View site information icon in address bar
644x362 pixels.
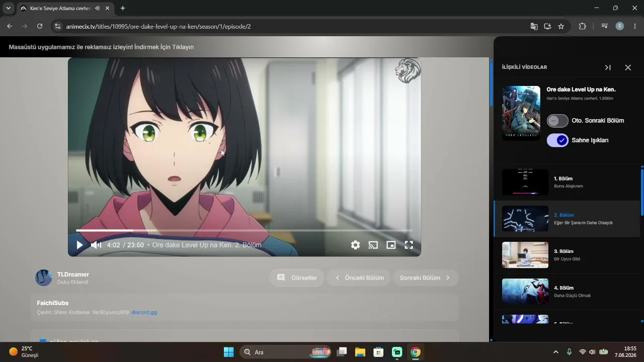click(57, 26)
